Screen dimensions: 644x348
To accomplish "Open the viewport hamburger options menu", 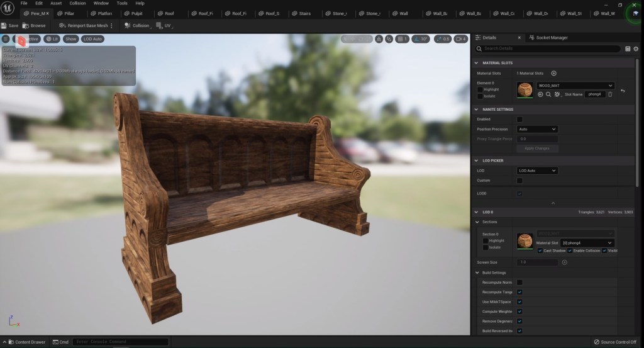I will click(6, 39).
